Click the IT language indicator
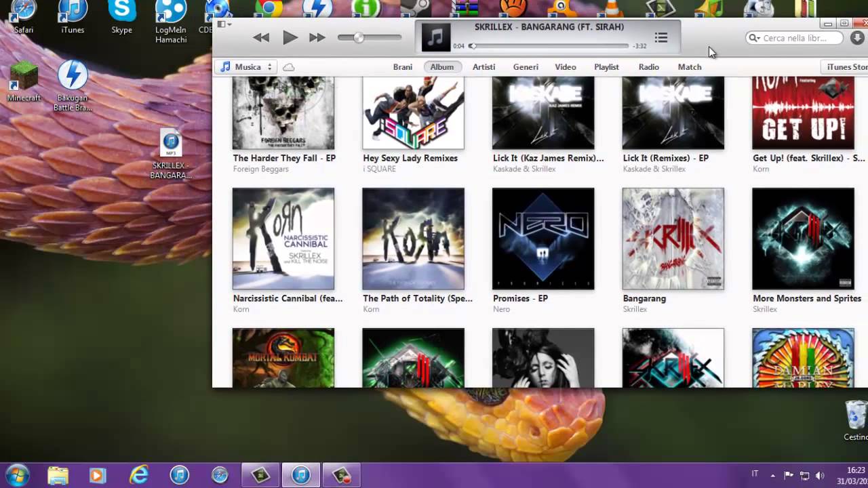 click(x=755, y=474)
